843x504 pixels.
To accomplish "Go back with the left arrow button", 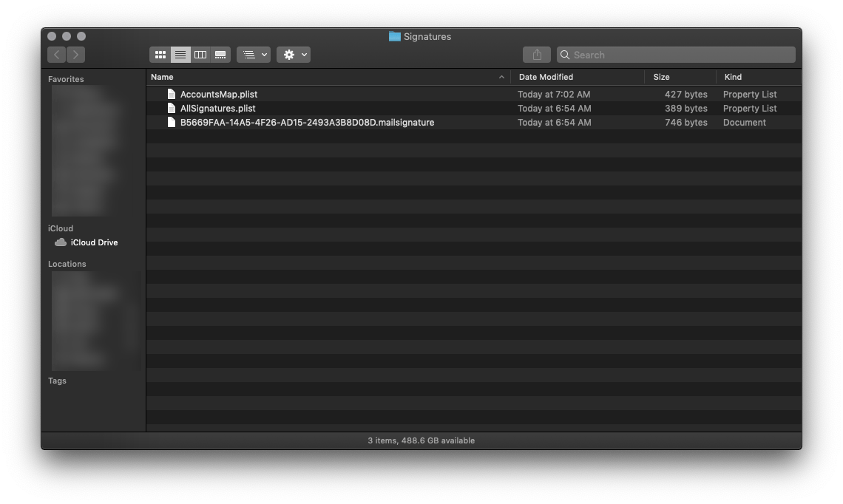I will [57, 55].
